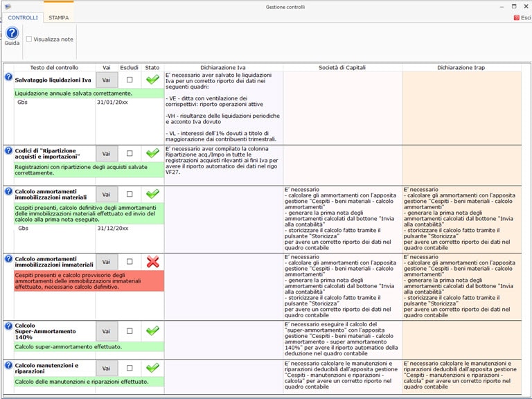Screen dimensions: 532x399
Task: Tick Escludi for Salvataggio liquidazioni Iva
Action: point(130,80)
